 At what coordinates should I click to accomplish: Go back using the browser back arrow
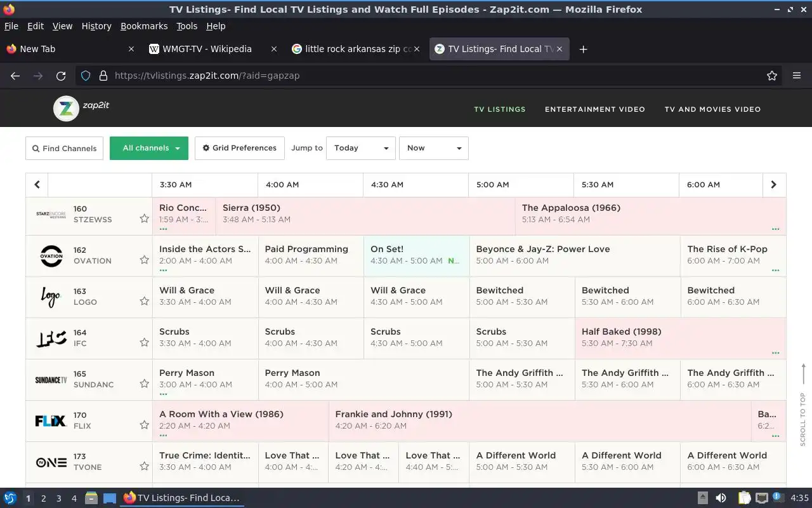coord(15,76)
